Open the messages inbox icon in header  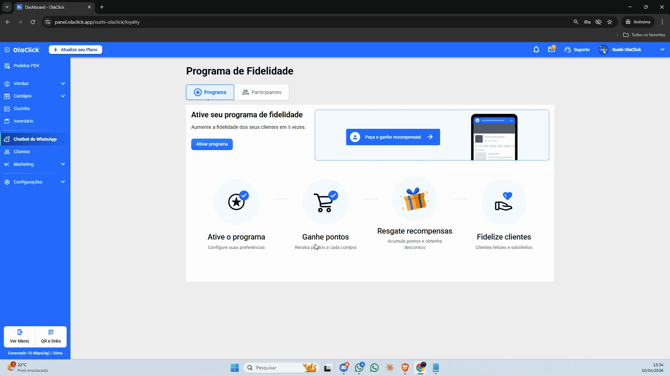552,49
